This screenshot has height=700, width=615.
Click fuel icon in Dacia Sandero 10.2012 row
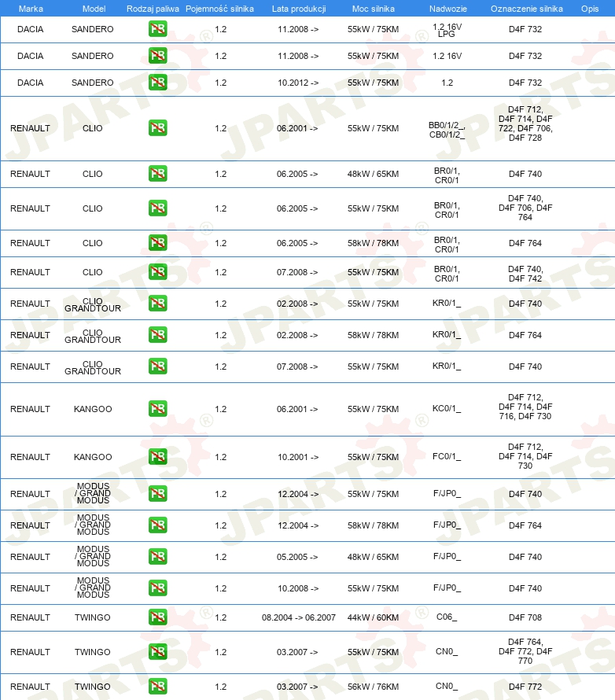(x=157, y=83)
